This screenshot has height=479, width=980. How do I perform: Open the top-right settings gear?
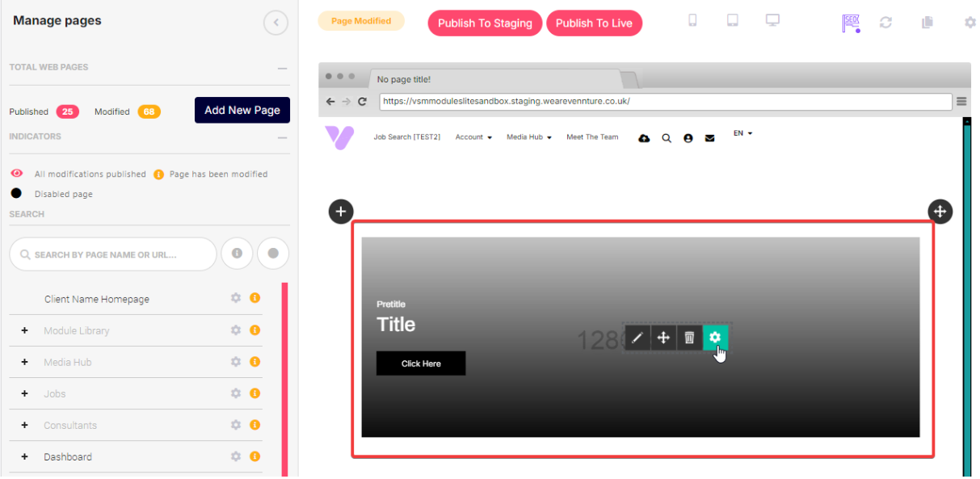970,23
